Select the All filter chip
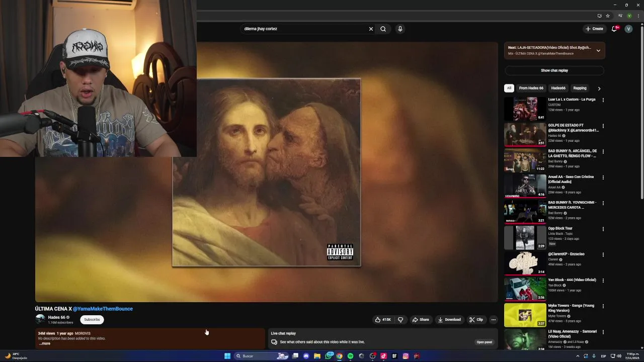The height and width of the screenshot is (362, 644). 509,88
